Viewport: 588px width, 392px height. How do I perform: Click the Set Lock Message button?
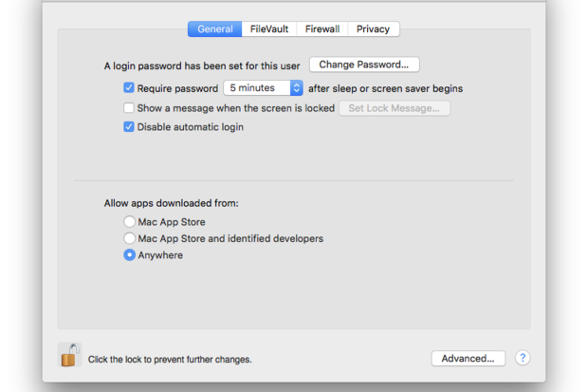395,108
